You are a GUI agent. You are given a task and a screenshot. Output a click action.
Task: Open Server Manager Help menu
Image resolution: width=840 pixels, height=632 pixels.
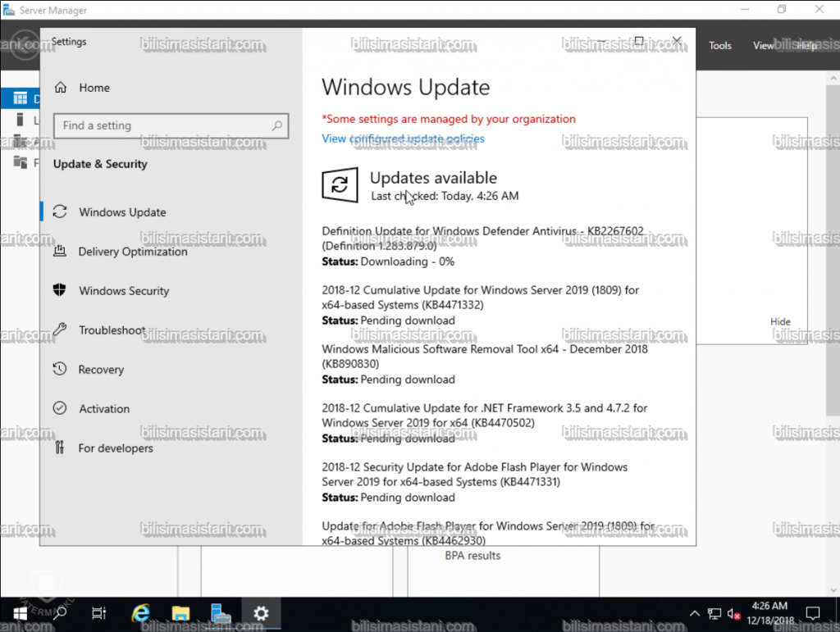[x=807, y=45]
